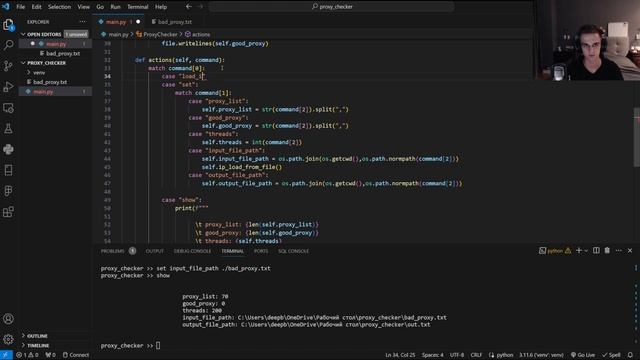Image resolution: width=640 pixels, height=360 pixels.
Task: Click the Go Live status button
Action: click(583, 355)
